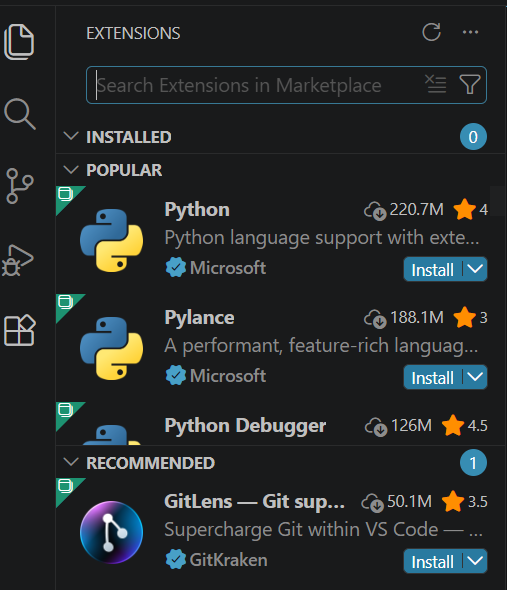Image resolution: width=507 pixels, height=590 pixels.
Task: Click the 188.1M download count
Action: pyautogui.click(x=417, y=318)
